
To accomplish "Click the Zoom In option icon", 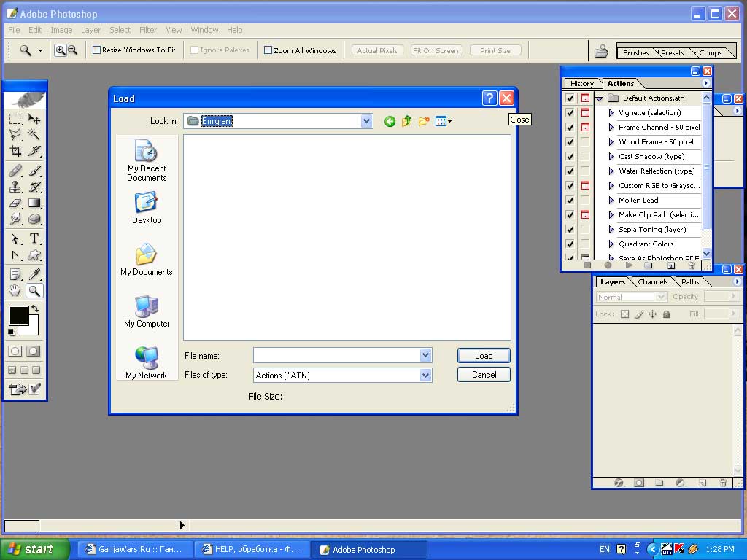I will (60, 50).
